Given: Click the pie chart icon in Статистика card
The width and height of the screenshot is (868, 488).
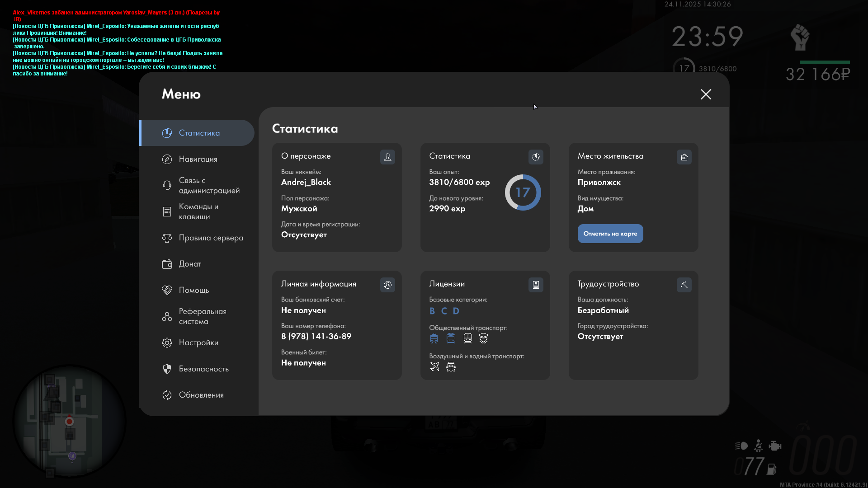Looking at the screenshot, I should click(536, 157).
